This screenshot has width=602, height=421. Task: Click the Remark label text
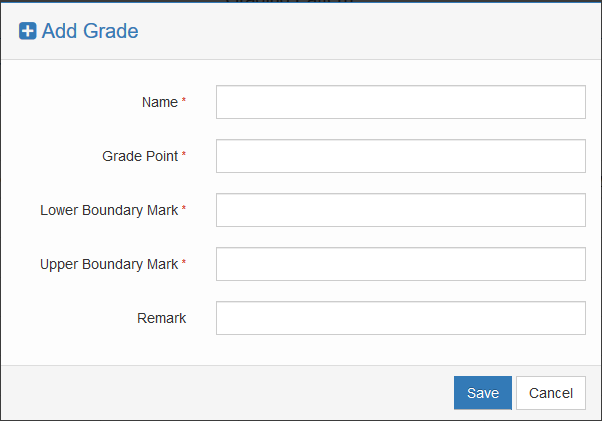(162, 318)
